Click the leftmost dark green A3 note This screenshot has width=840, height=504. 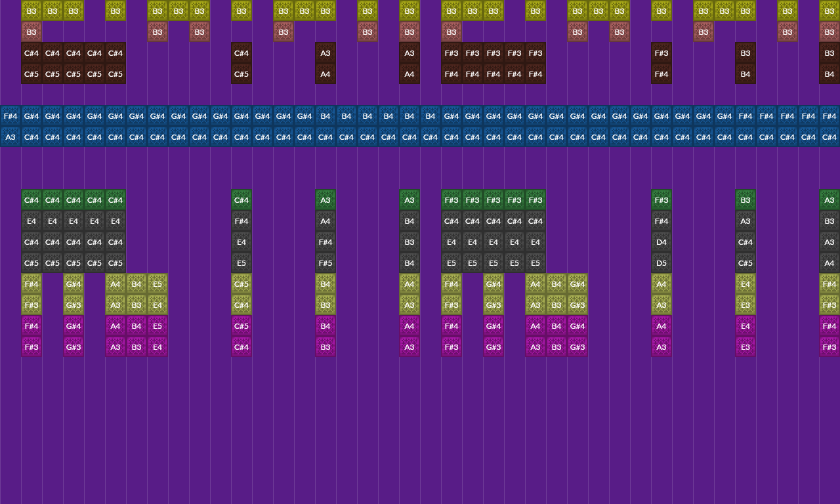pyautogui.click(x=325, y=200)
